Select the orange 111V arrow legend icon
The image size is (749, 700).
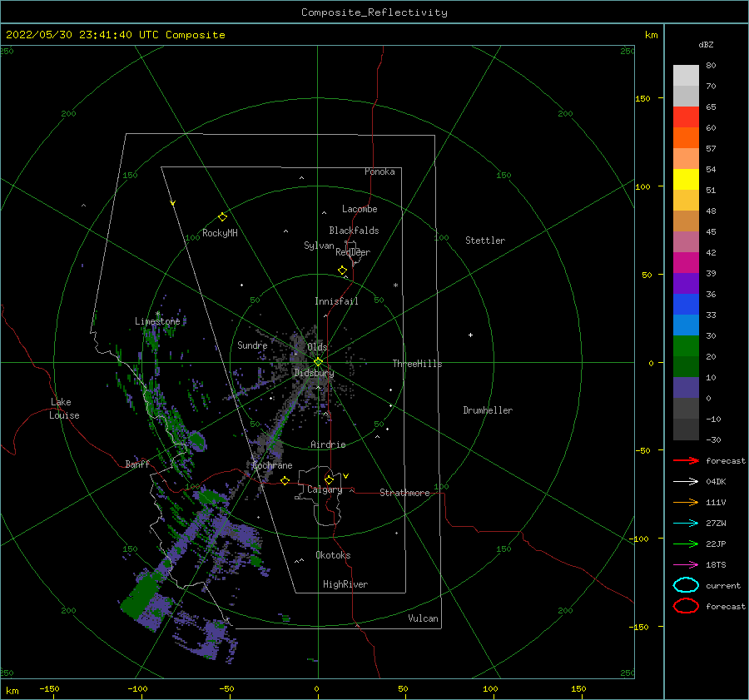[686, 502]
